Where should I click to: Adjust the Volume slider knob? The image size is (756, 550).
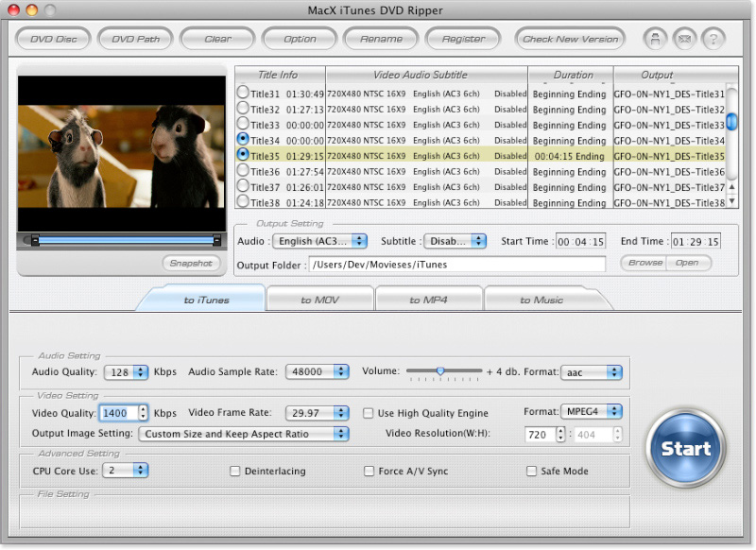coord(440,371)
